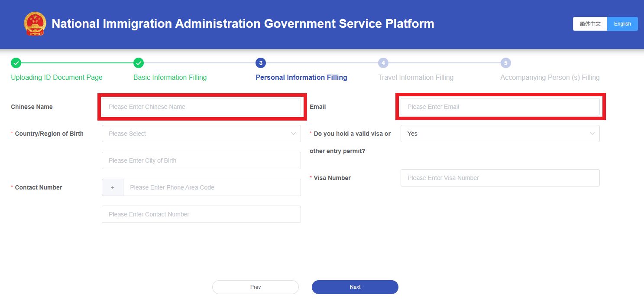The height and width of the screenshot is (301, 644).
Task: Click the step 1 green checkmark circle
Action: [x=16, y=63]
